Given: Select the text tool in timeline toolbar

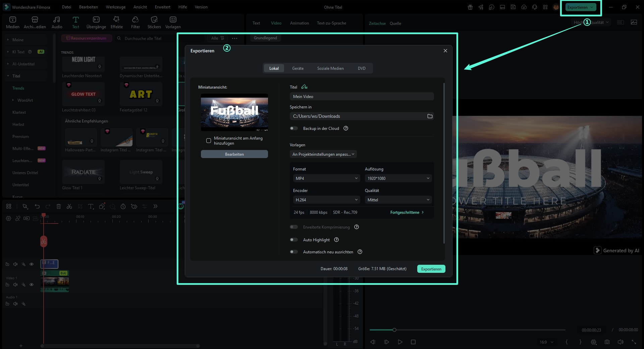Looking at the screenshot, I should coord(91,206).
